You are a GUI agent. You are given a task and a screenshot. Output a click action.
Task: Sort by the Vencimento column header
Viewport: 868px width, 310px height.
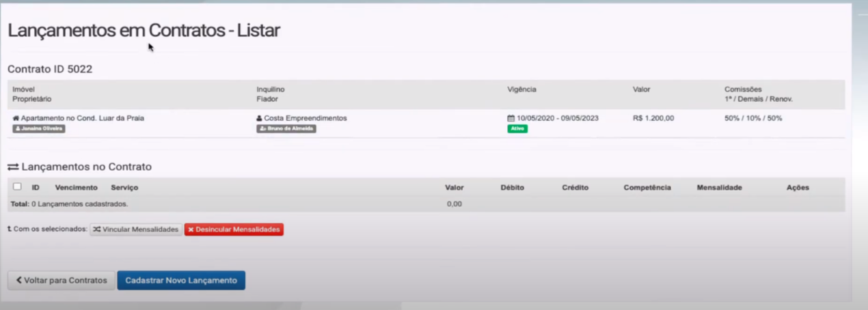[x=76, y=187]
